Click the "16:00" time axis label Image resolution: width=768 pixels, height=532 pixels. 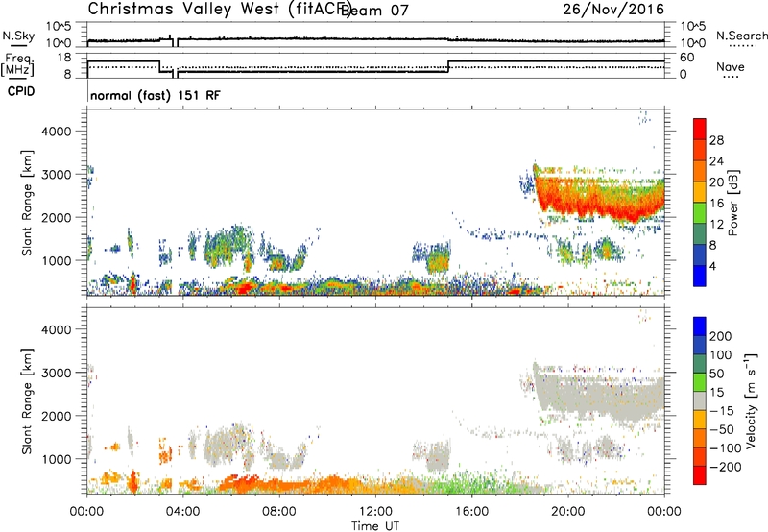coord(471,512)
